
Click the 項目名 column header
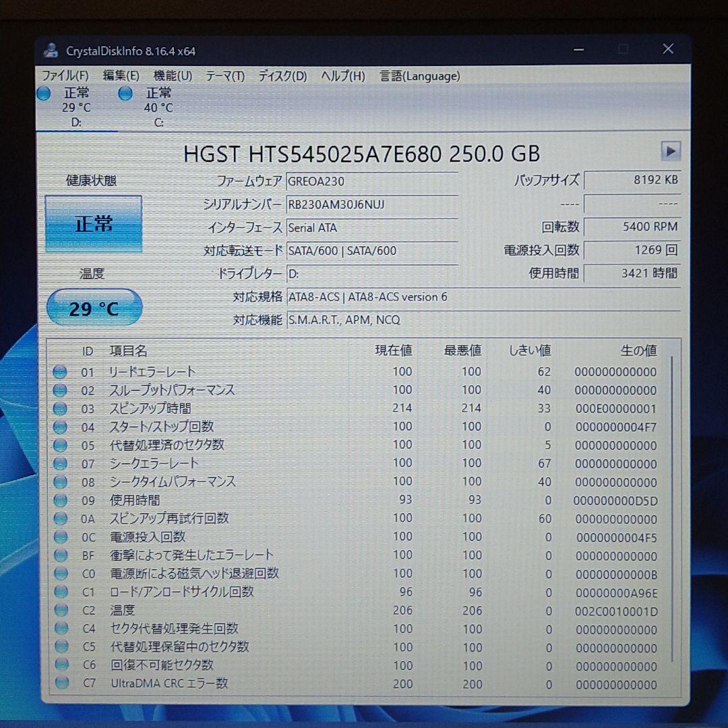[129, 351]
